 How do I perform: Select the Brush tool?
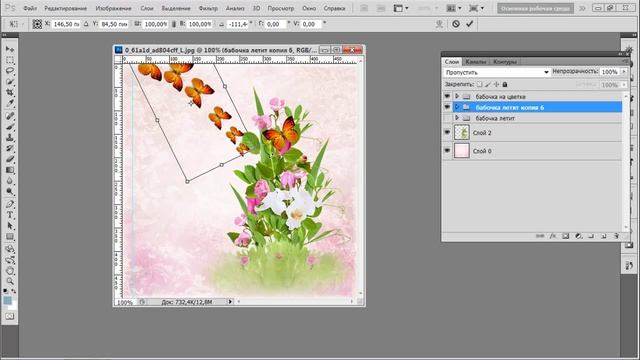click(x=10, y=127)
